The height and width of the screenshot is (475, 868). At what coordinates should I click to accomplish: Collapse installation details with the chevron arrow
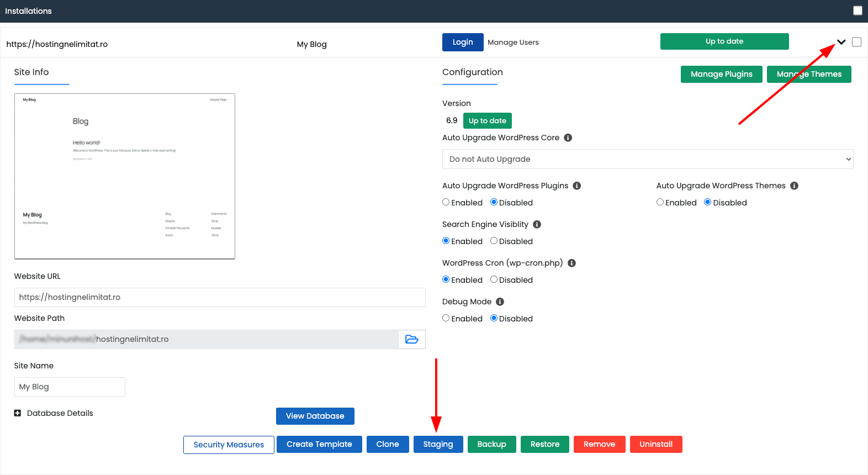coord(841,42)
